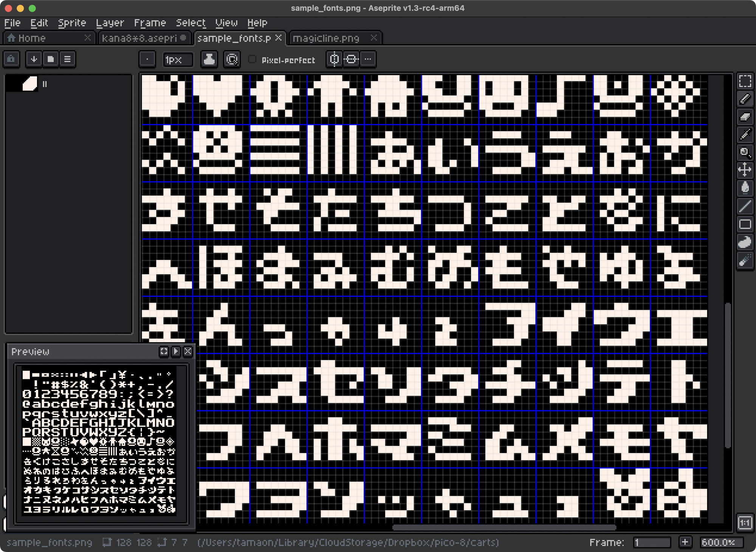Select the Rectangle shape tool
Screen dimensions: 756x552
745,224
